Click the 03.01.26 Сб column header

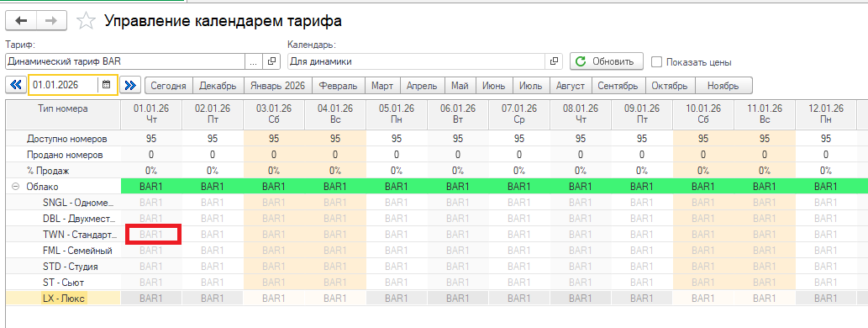point(274,114)
